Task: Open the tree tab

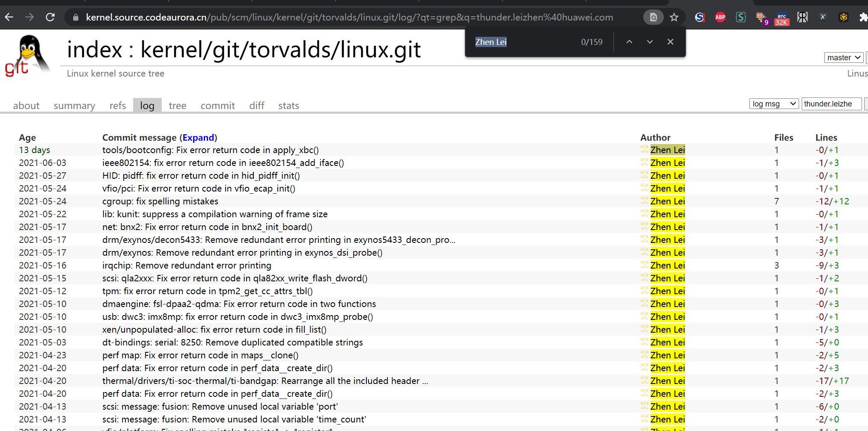Action: click(178, 106)
